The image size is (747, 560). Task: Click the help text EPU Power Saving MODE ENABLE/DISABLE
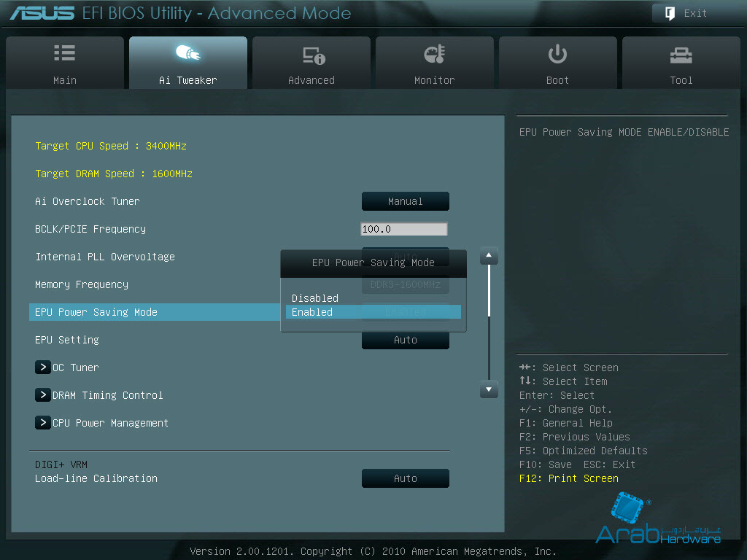point(624,132)
